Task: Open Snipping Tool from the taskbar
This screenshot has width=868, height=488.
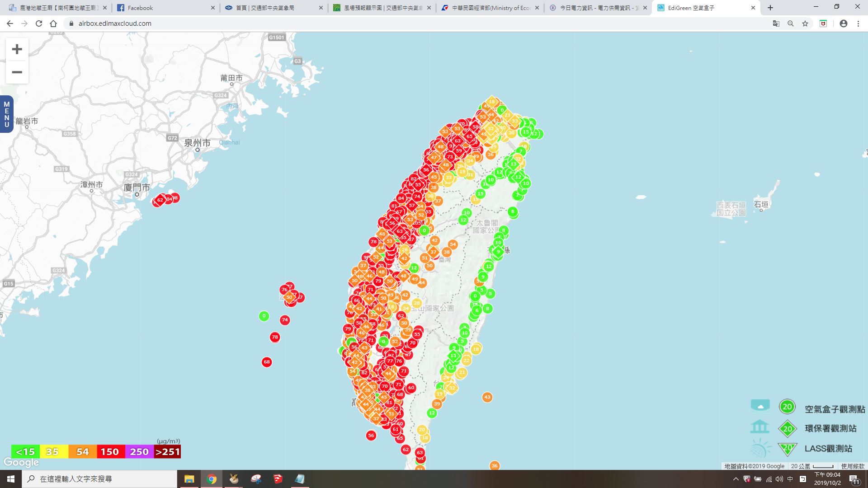Action: pyautogui.click(x=256, y=479)
